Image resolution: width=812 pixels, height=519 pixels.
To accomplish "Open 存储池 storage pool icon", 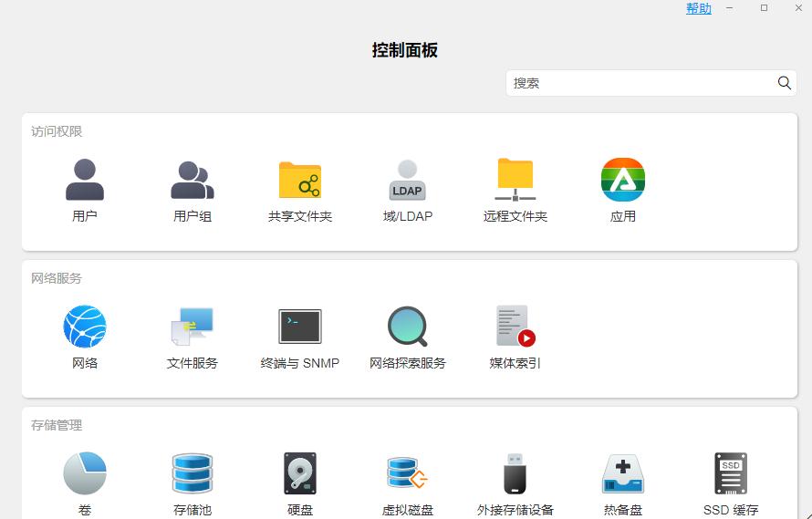I will 193,473.
